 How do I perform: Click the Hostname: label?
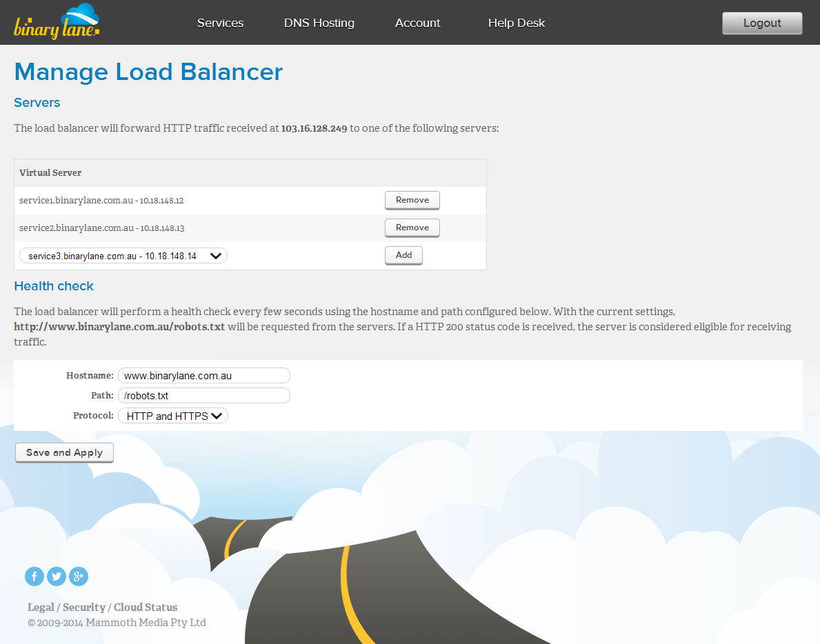[x=90, y=376]
